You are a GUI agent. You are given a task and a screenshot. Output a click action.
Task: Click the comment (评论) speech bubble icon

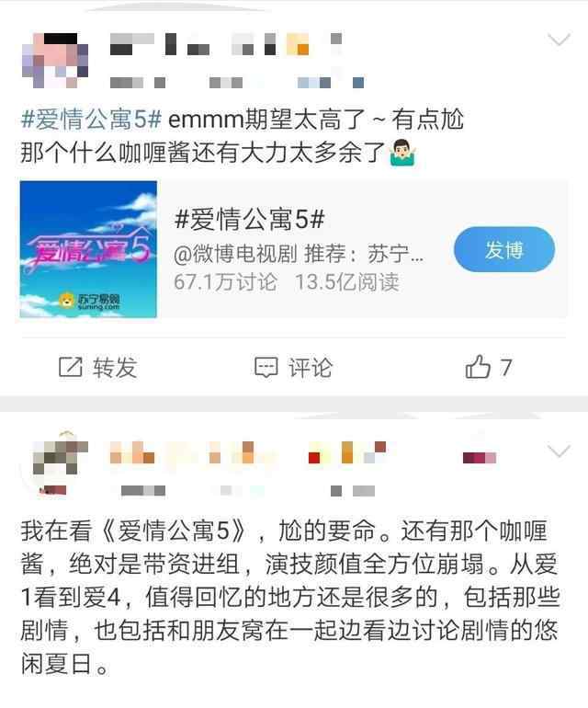(266, 367)
